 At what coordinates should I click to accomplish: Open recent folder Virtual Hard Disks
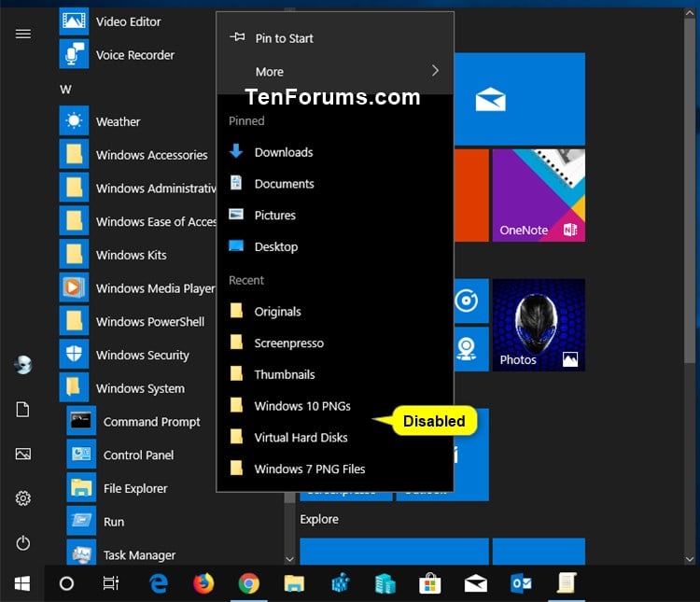(x=335, y=437)
